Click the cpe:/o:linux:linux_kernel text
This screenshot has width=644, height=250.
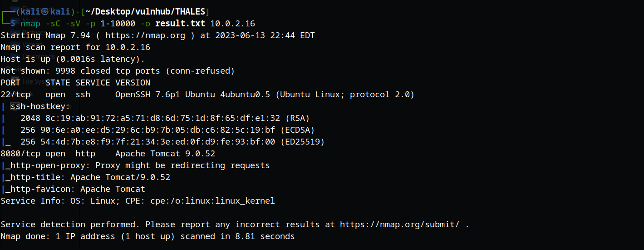212,201
